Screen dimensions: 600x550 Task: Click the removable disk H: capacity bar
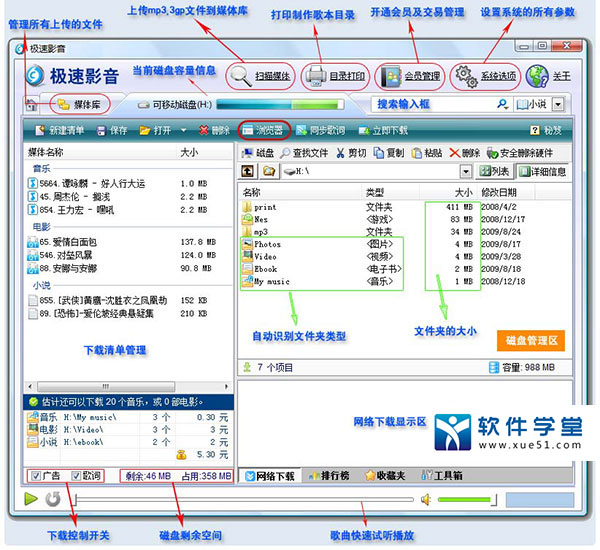click(x=280, y=104)
